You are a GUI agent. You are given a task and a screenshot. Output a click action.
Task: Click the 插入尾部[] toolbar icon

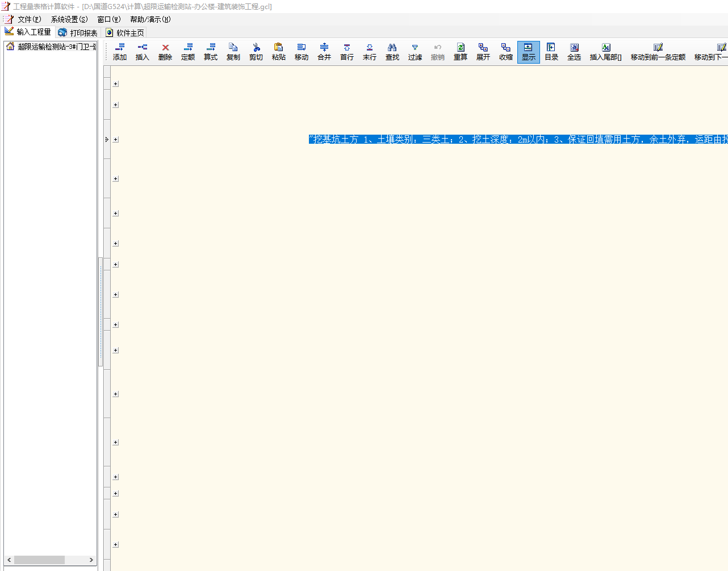pos(606,52)
